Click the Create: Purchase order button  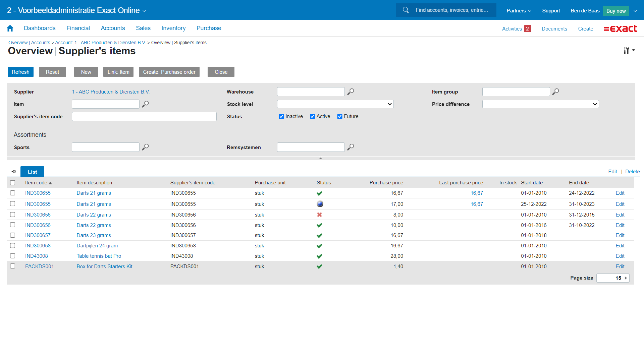[x=169, y=72]
